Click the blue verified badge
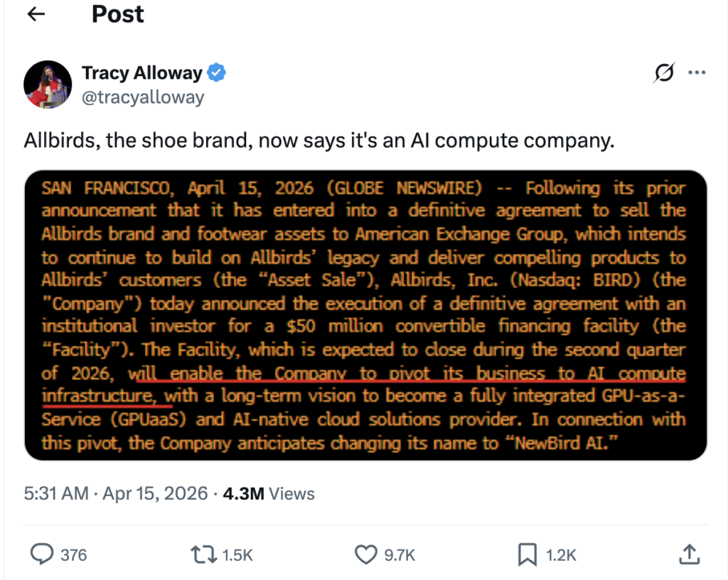 (x=217, y=72)
